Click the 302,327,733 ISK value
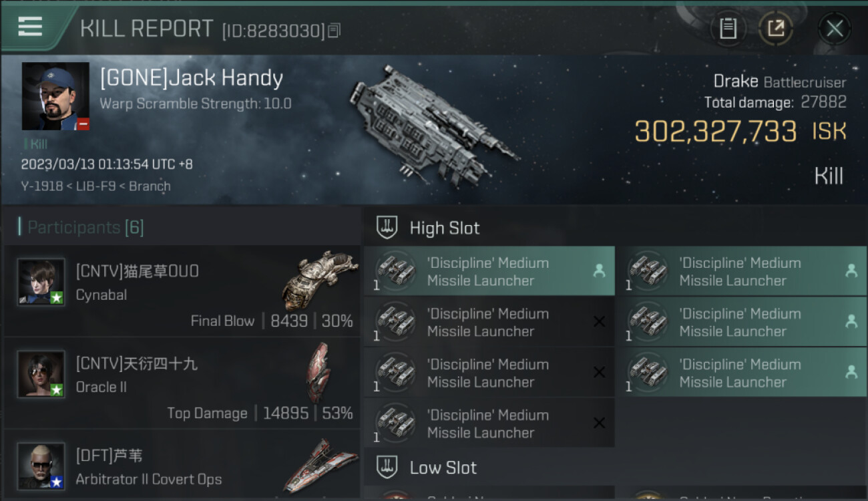 (740, 132)
